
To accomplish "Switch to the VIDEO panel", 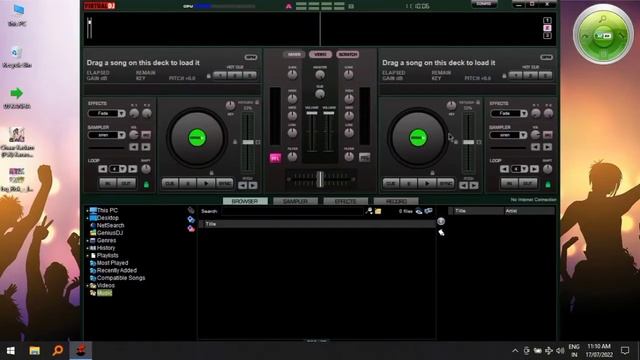I will click(320, 54).
